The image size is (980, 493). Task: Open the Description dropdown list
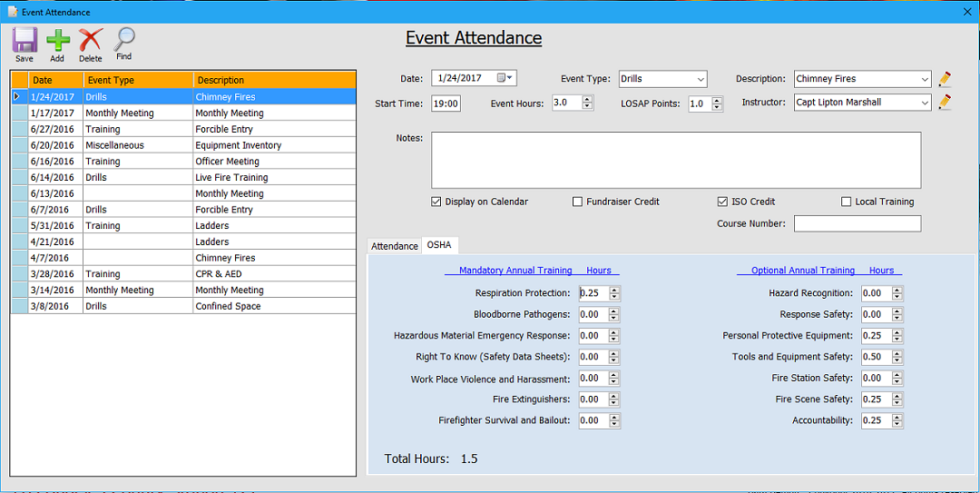tap(924, 79)
